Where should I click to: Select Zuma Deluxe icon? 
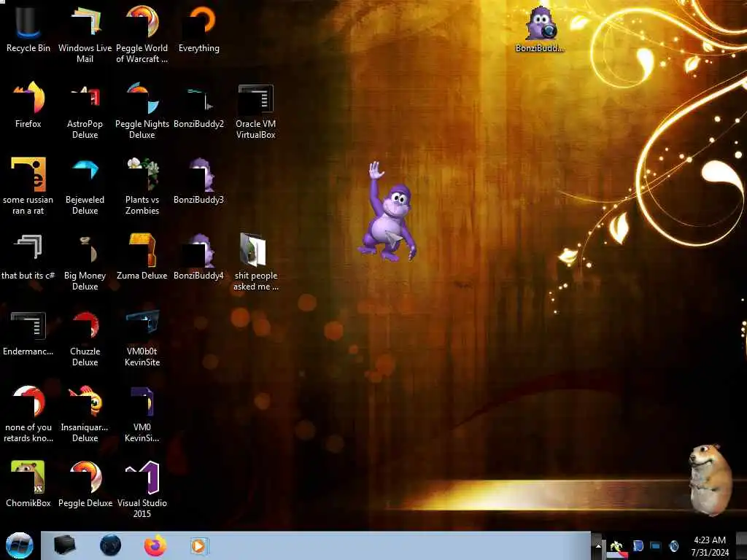[x=142, y=256]
